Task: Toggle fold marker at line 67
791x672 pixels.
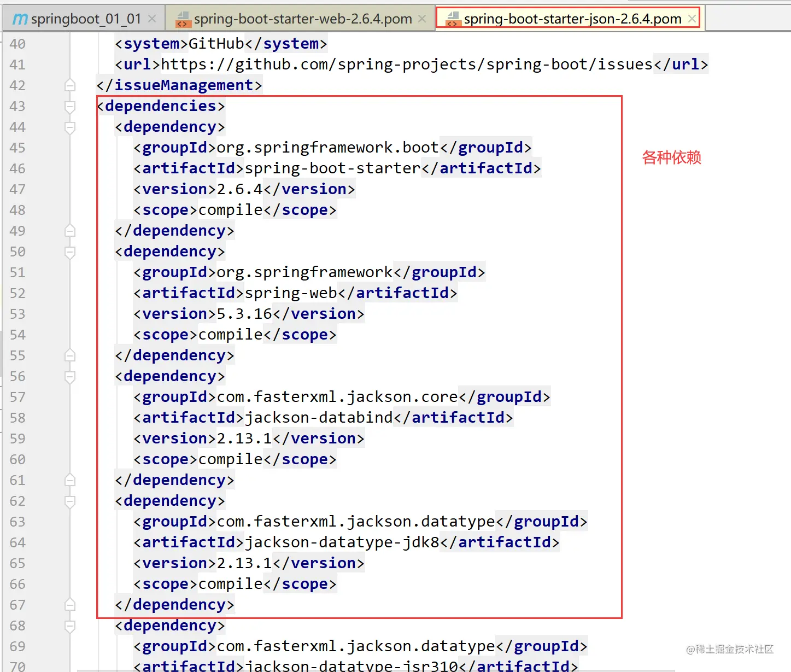Action: [x=70, y=605]
